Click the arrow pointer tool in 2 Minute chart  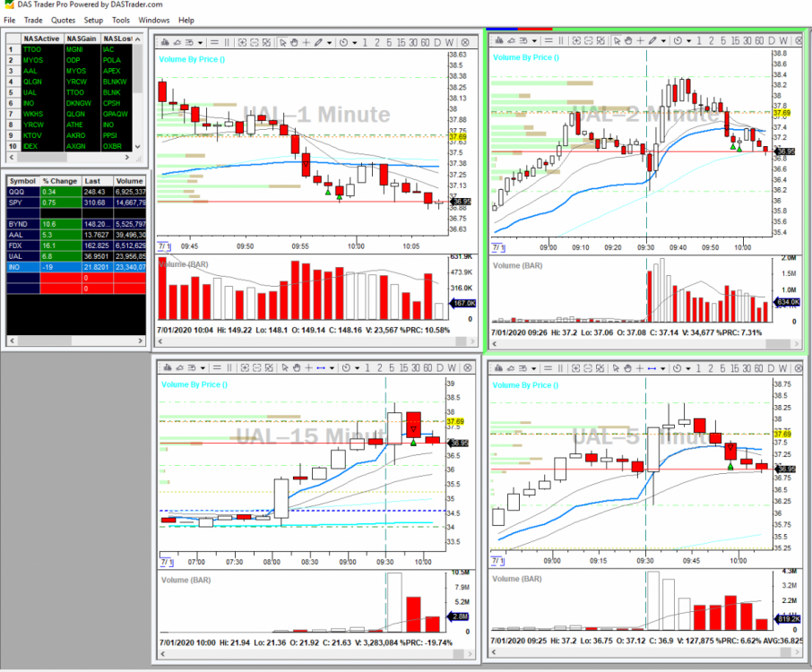pos(615,40)
